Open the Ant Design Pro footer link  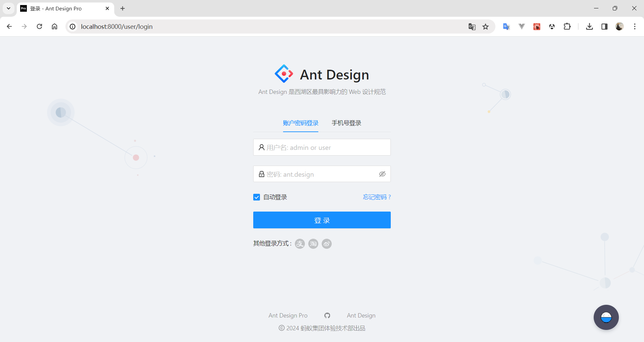click(288, 316)
